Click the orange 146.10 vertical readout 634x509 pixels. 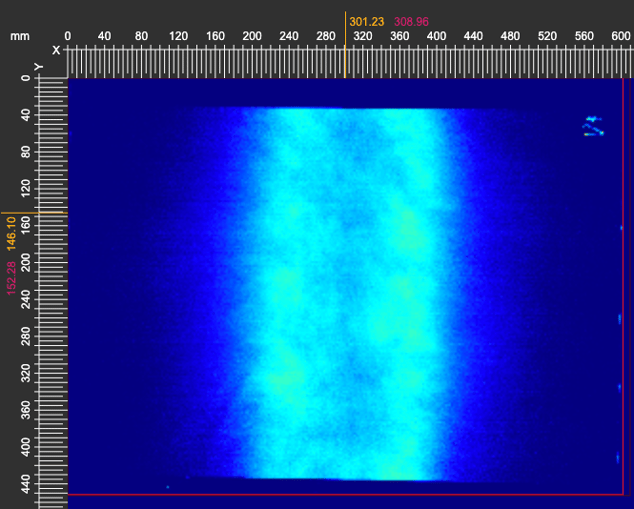coord(12,232)
